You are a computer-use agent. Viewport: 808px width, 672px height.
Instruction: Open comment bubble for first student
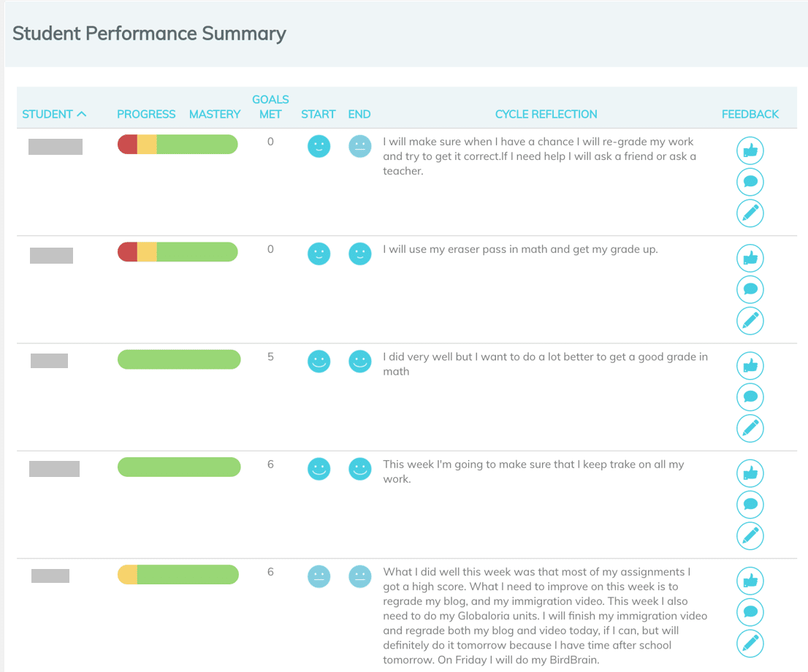click(x=750, y=182)
